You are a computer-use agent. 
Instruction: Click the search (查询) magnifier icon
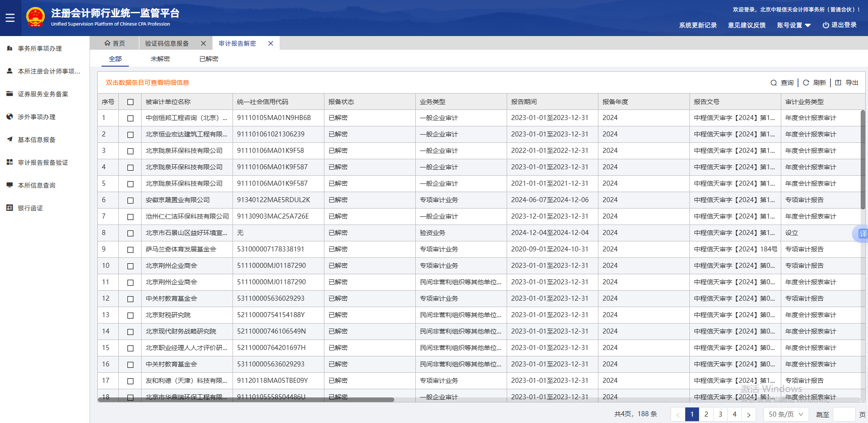773,83
